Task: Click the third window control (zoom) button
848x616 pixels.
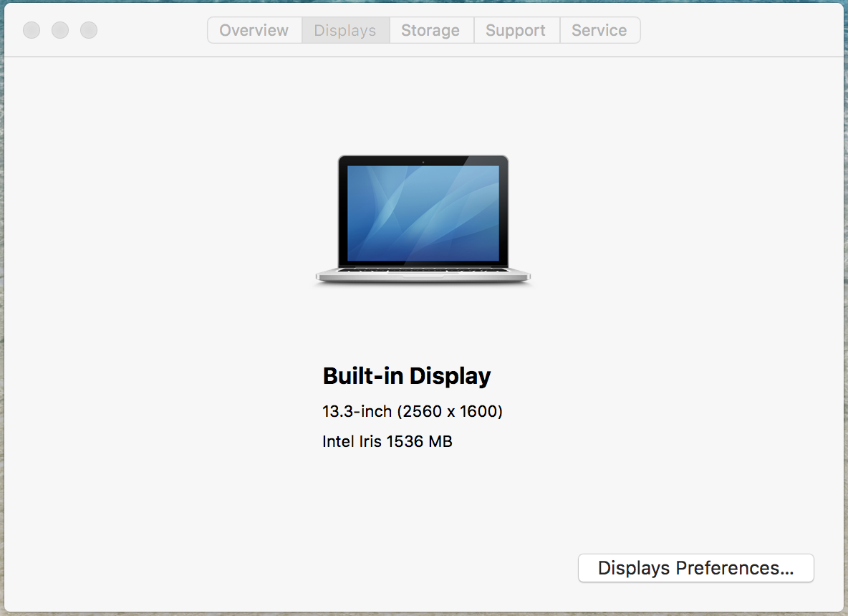Action: coord(89,30)
